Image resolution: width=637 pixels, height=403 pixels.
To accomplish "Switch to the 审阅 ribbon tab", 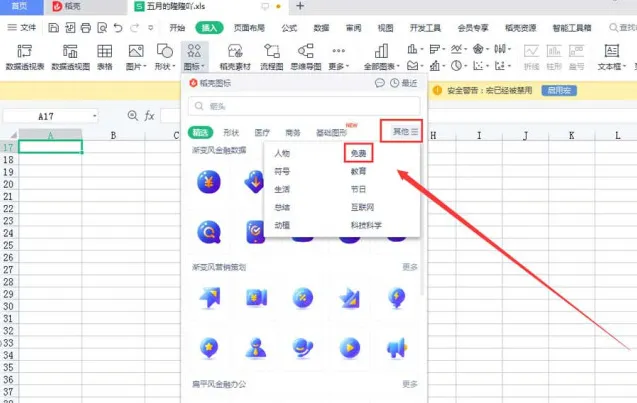I will 353,28.
